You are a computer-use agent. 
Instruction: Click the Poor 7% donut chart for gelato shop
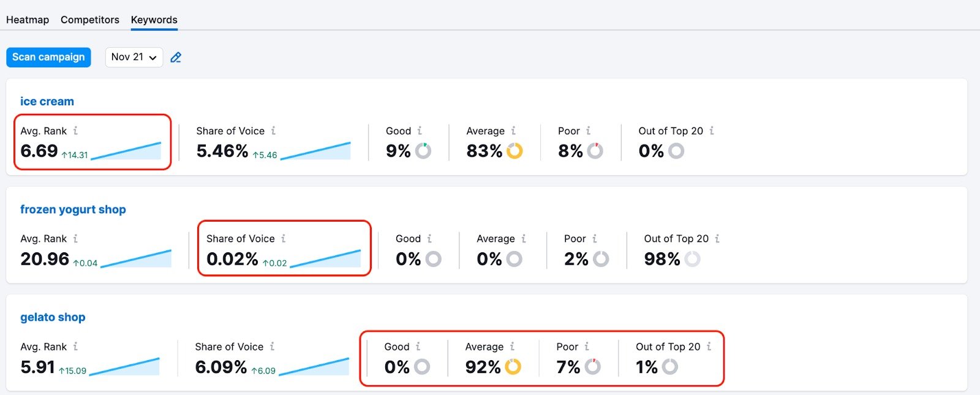[592, 367]
